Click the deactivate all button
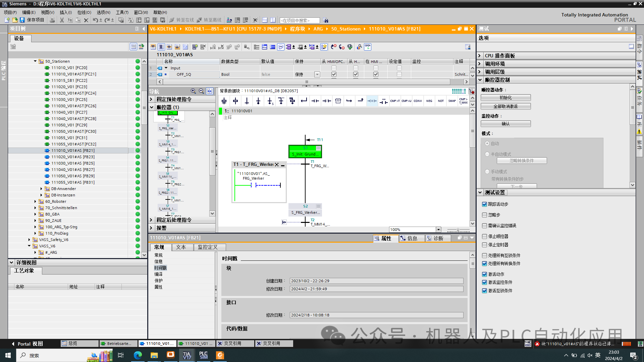 [x=505, y=106]
